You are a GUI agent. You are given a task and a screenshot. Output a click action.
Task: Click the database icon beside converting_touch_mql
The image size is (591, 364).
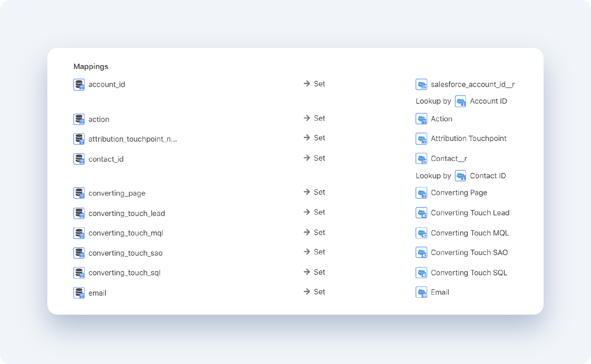click(x=79, y=233)
